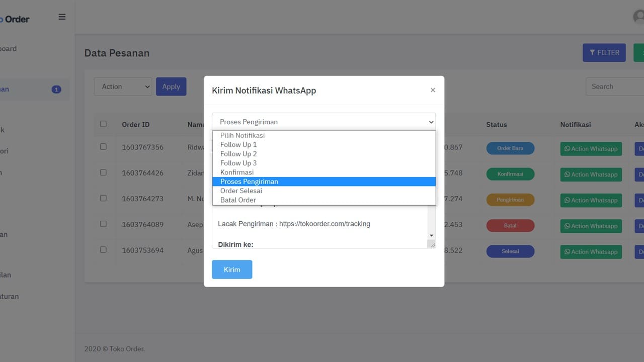Close the WhatsApp notification dialog
Screen dimensions: 644x362
coord(433,90)
